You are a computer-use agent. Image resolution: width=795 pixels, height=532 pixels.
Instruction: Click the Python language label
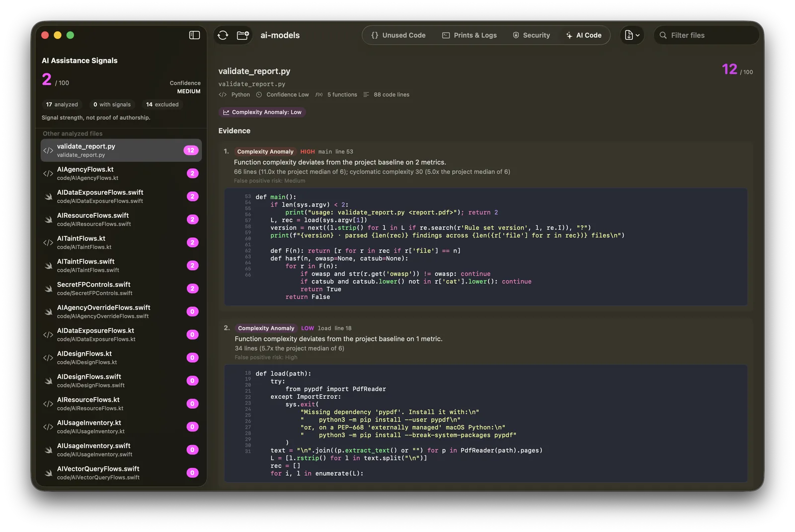pos(240,94)
